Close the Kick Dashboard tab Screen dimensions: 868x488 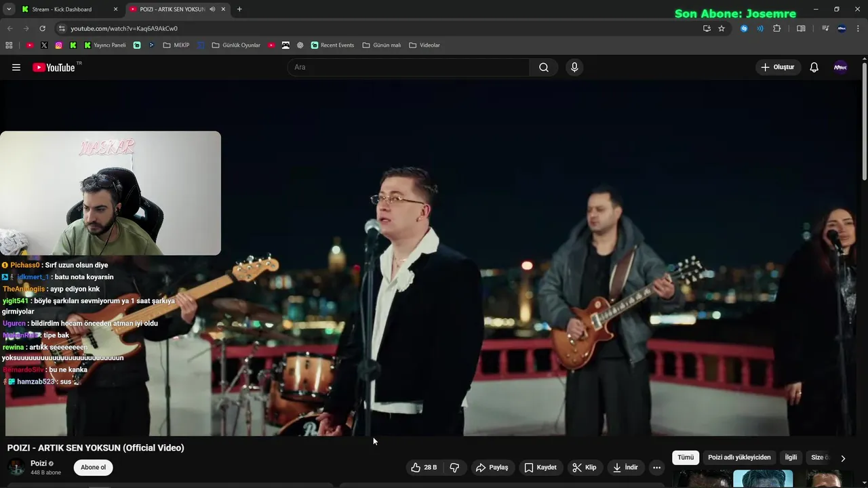coord(115,9)
